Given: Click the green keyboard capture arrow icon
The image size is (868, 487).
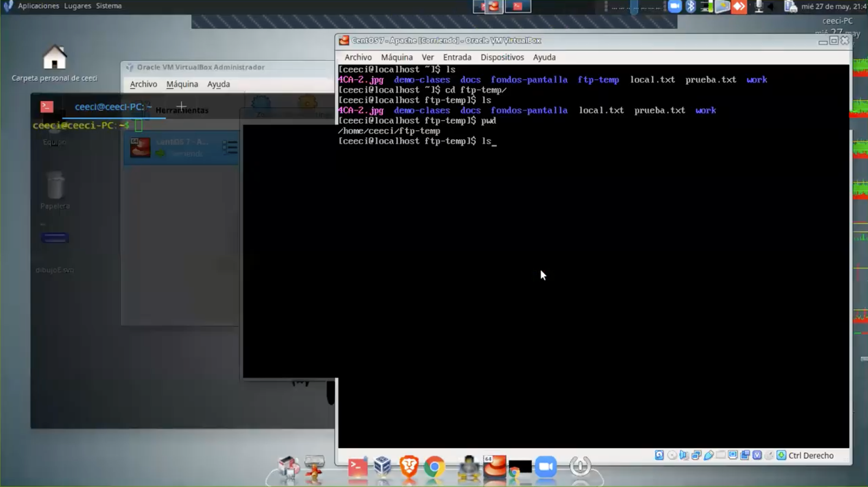Looking at the screenshot, I should pyautogui.click(x=781, y=456).
